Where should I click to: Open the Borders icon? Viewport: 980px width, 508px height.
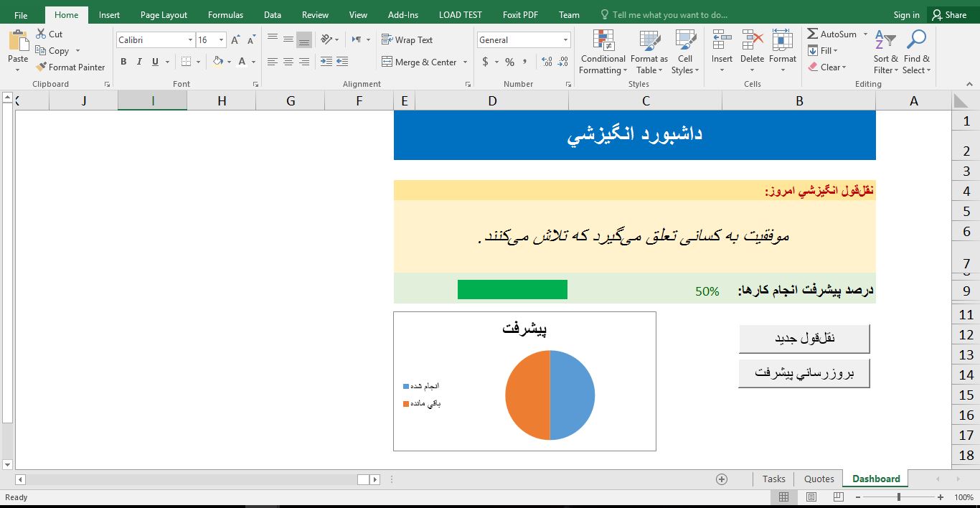186,62
